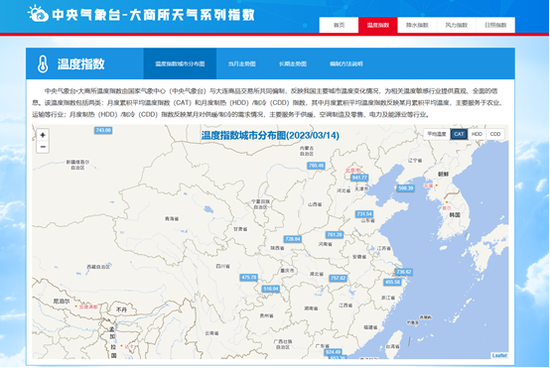Screen dimensions: 550x368
Task: Zoom out the map with minus button
Action: click(43, 147)
